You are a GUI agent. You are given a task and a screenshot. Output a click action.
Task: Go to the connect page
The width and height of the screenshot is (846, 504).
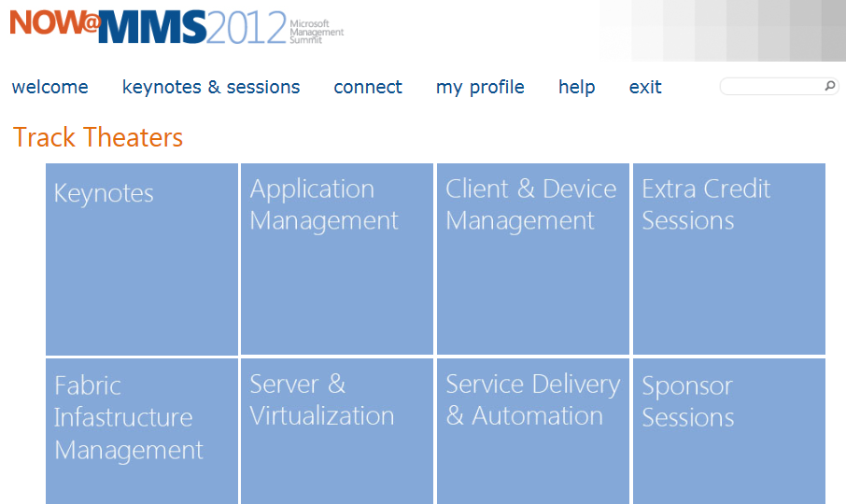[x=368, y=87]
